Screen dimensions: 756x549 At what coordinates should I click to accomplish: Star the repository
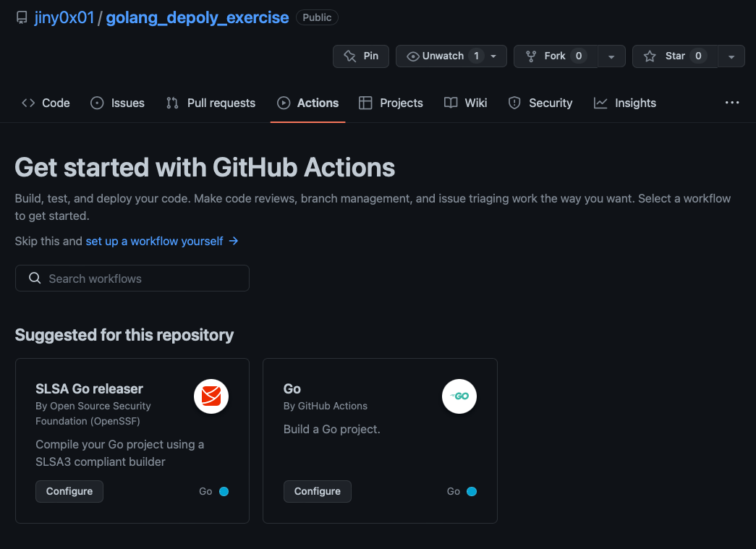(675, 56)
